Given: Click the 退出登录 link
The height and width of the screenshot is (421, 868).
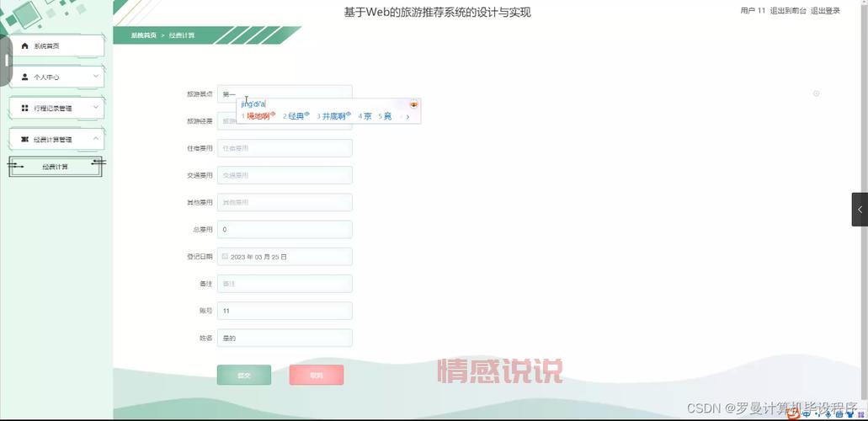Looking at the screenshot, I should [825, 10].
